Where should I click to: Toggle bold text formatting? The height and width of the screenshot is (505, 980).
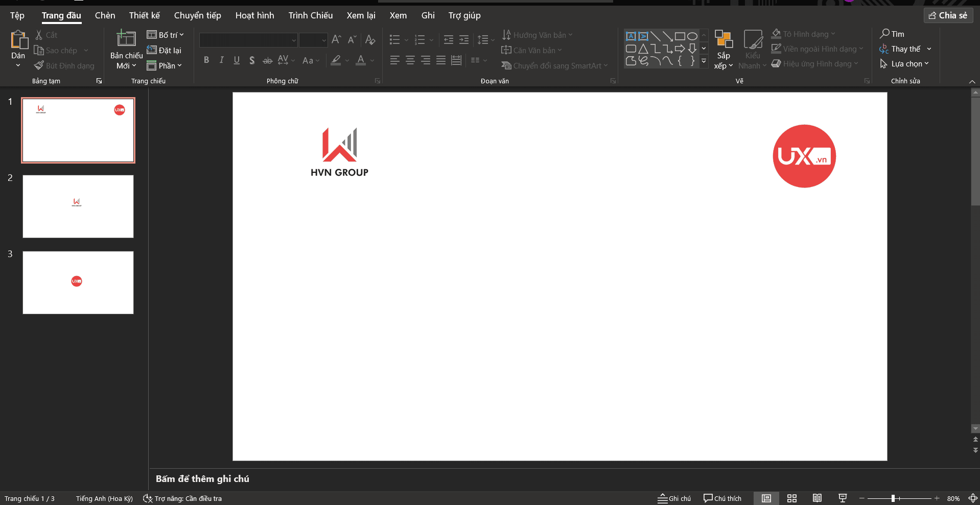click(206, 60)
